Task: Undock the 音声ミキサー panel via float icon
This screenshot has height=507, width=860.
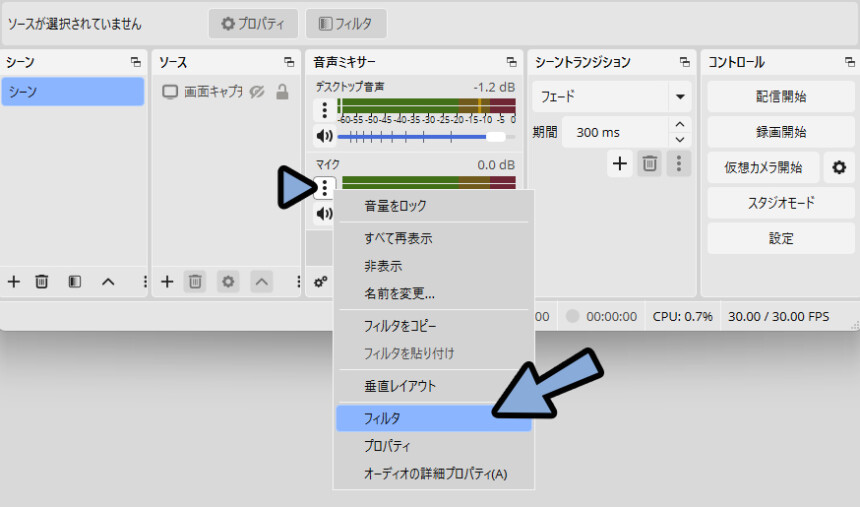Action: 511,62
